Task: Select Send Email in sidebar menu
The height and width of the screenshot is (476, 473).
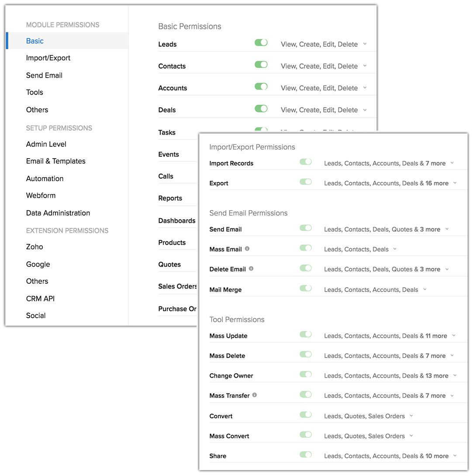Action: tap(44, 75)
